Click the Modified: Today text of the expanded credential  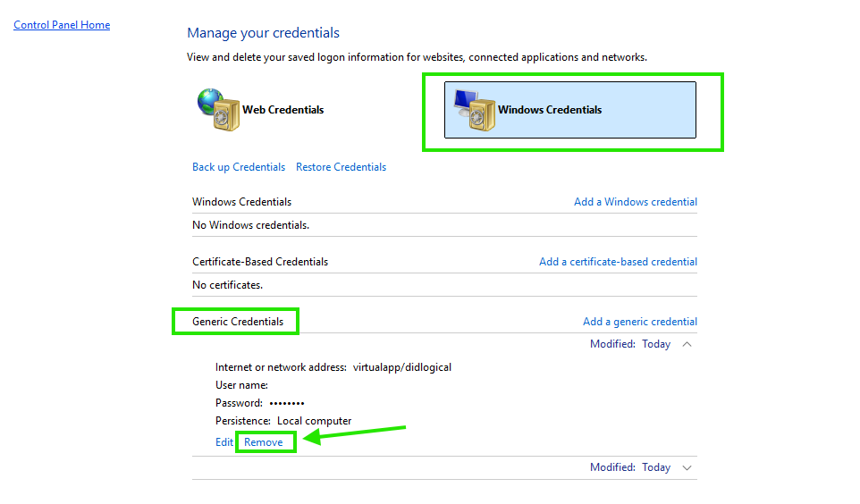pos(630,344)
